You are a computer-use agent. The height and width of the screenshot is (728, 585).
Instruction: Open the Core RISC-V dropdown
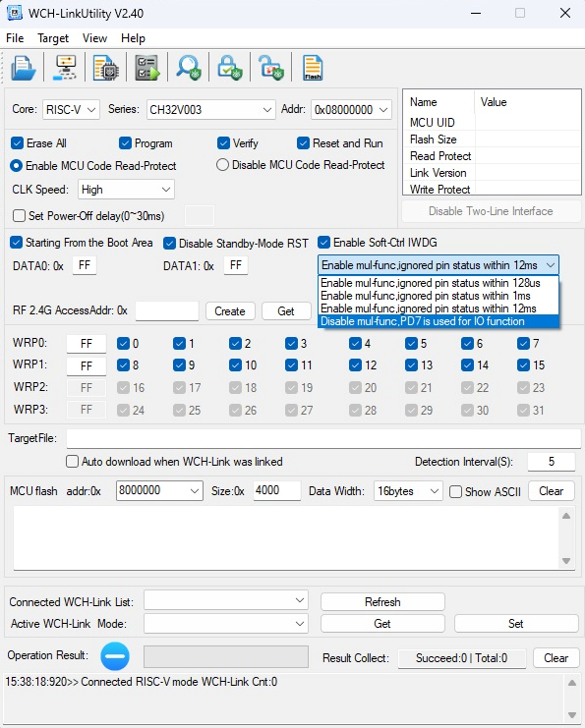click(71, 110)
